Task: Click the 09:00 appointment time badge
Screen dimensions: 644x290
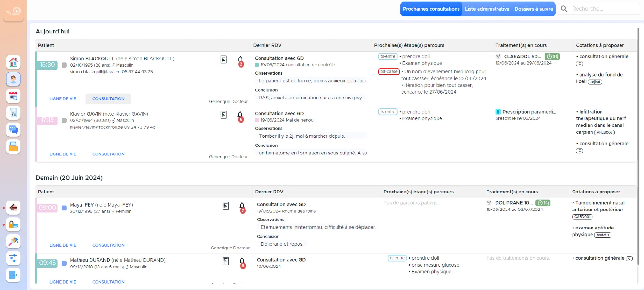Action: [x=47, y=208]
